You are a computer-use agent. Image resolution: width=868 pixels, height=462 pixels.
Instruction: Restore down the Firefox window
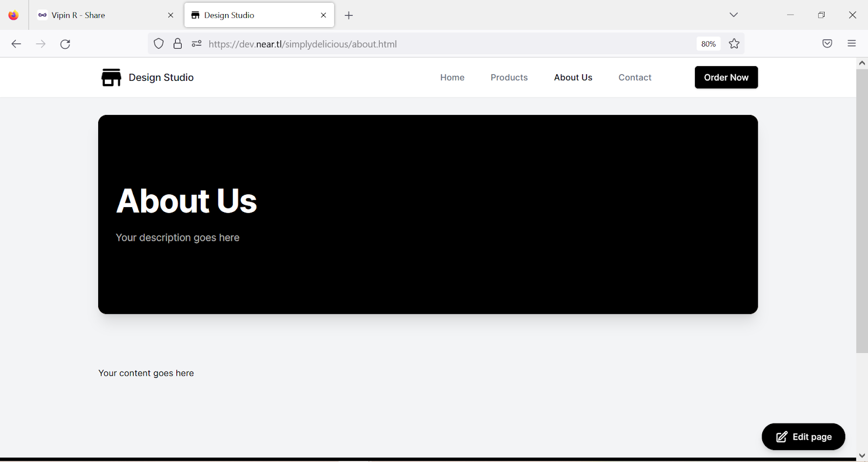[x=821, y=15]
